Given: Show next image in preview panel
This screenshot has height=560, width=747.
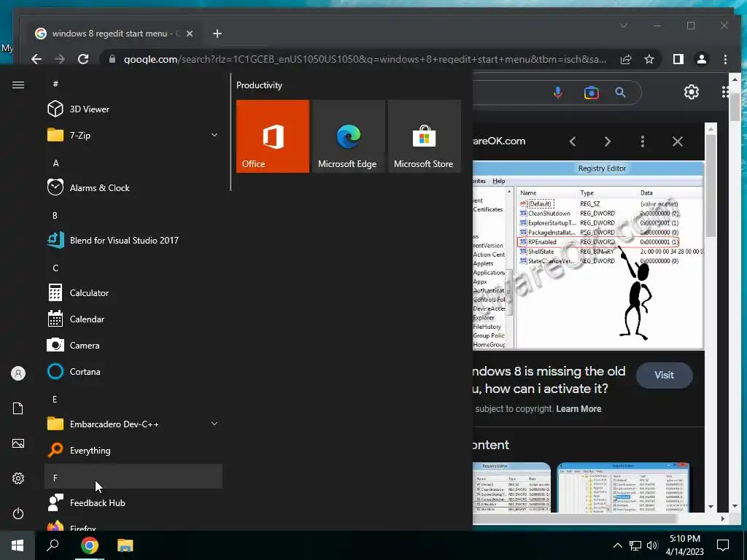Looking at the screenshot, I should [x=608, y=141].
